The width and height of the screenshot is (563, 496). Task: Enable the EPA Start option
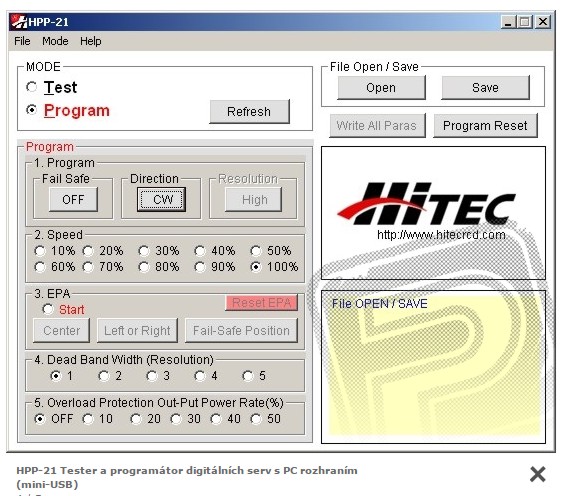pyautogui.click(x=48, y=309)
